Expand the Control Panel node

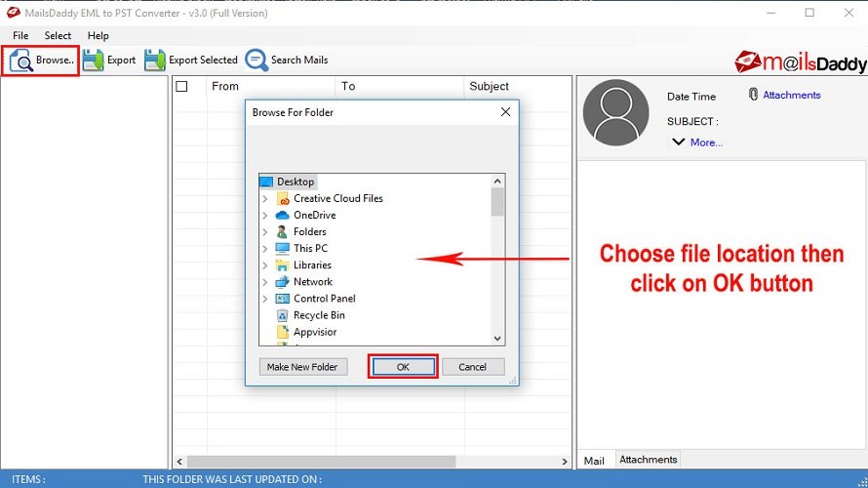pos(265,298)
